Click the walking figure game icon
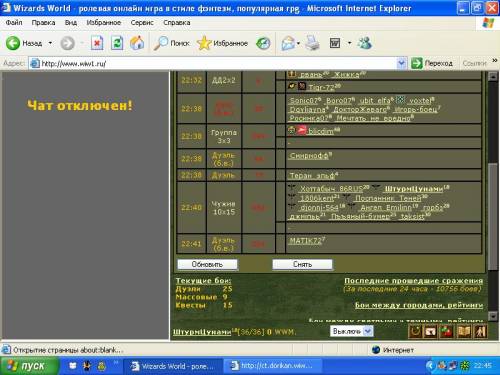This screenshot has height=375, width=500. point(480,332)
